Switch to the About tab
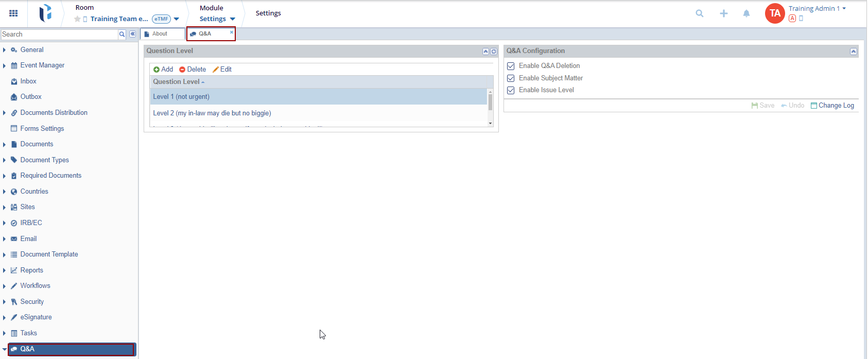Viewport: 868px width, 359px height. pyautogui.click(x=160, y=34)
